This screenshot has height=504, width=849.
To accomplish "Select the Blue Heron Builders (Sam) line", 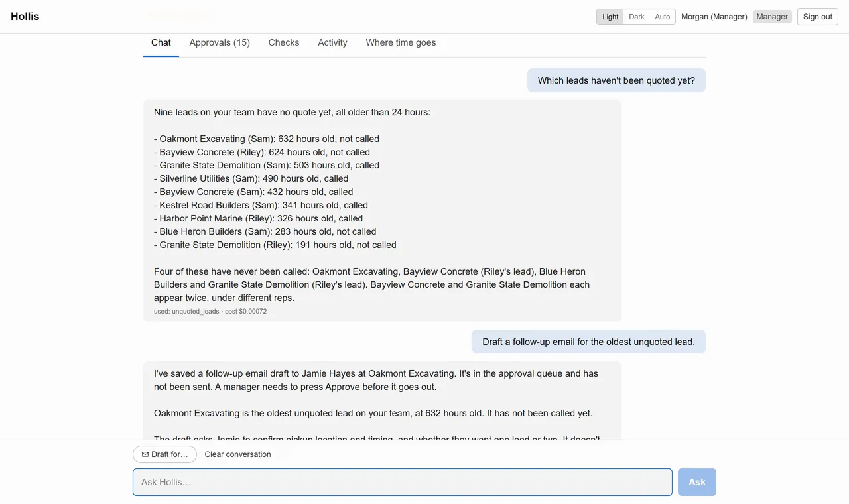I will tap(265, 231).
